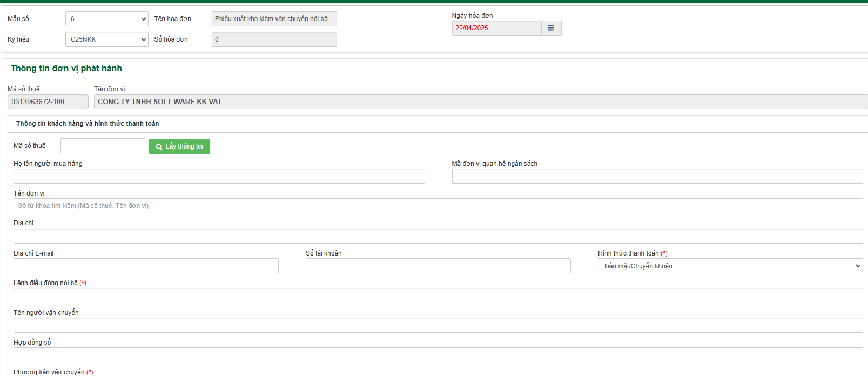Expand the Hình thức thanh toán dropdown
868x376 pixels.
(x=730, y=266)
